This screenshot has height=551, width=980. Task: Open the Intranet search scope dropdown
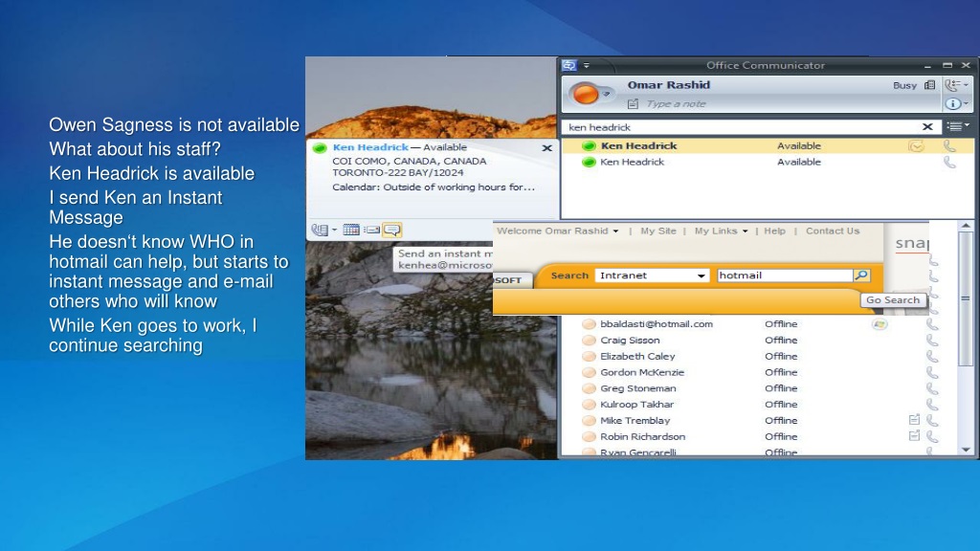652,275
